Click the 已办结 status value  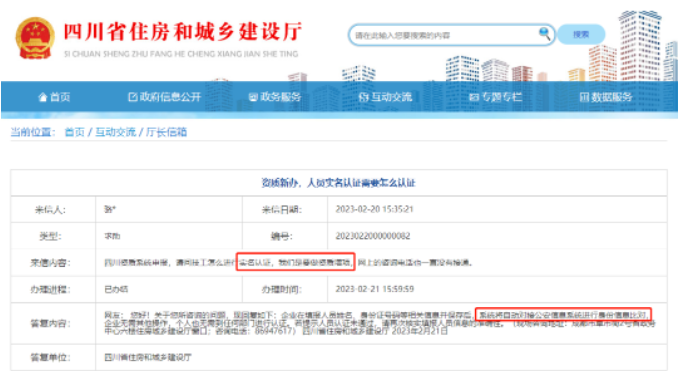point(116,289)
